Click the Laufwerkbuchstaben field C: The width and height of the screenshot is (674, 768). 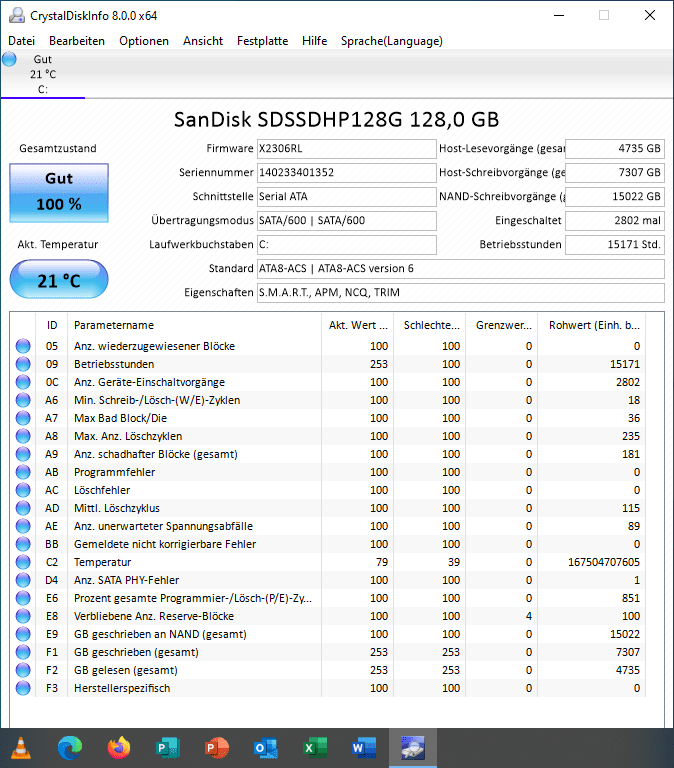pyautogui.click(x=347, y=244)
